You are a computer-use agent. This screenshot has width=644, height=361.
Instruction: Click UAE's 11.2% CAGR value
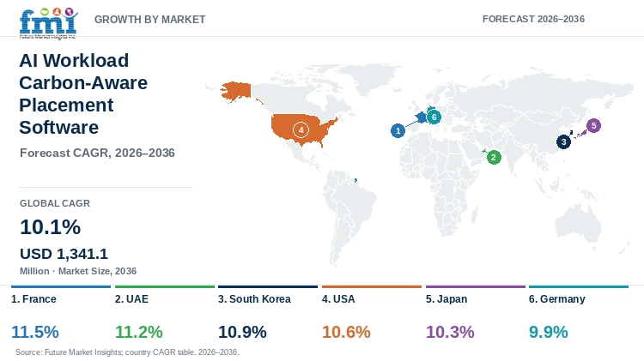(x=139, y=332)
